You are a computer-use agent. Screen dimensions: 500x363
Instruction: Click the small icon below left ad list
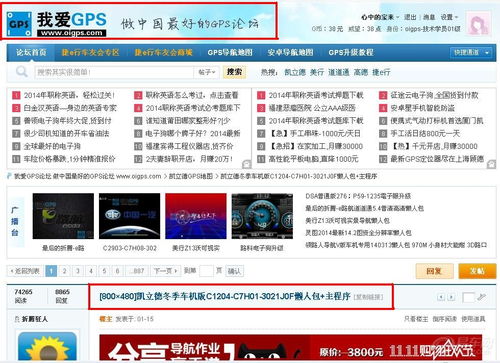246,164
